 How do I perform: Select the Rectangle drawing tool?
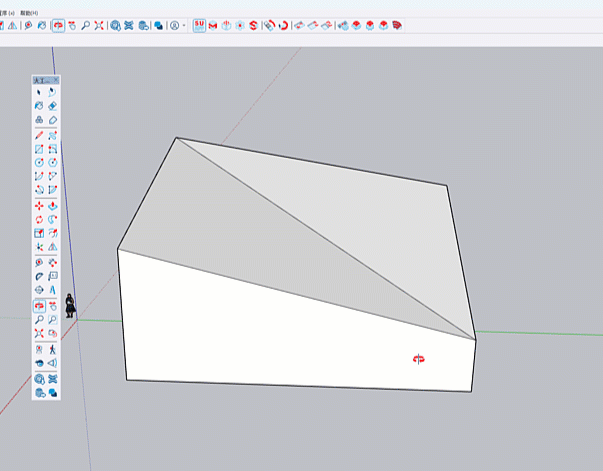pos(39,148)
